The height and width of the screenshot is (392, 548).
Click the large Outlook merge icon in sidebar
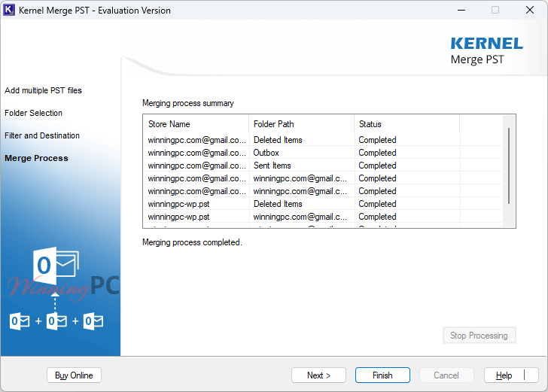pos(56,266)
